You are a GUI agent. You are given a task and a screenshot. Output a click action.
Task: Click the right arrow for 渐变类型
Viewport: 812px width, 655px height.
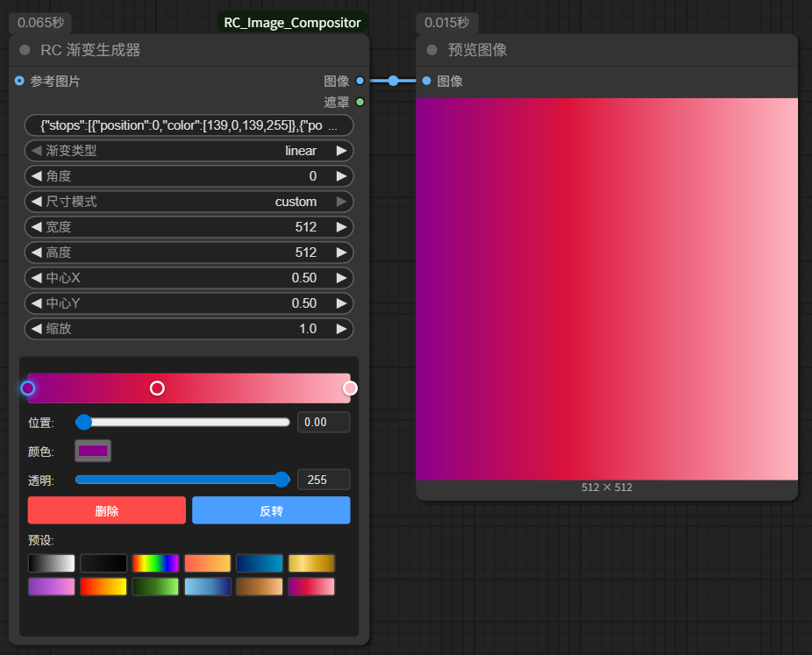(341, 151)
